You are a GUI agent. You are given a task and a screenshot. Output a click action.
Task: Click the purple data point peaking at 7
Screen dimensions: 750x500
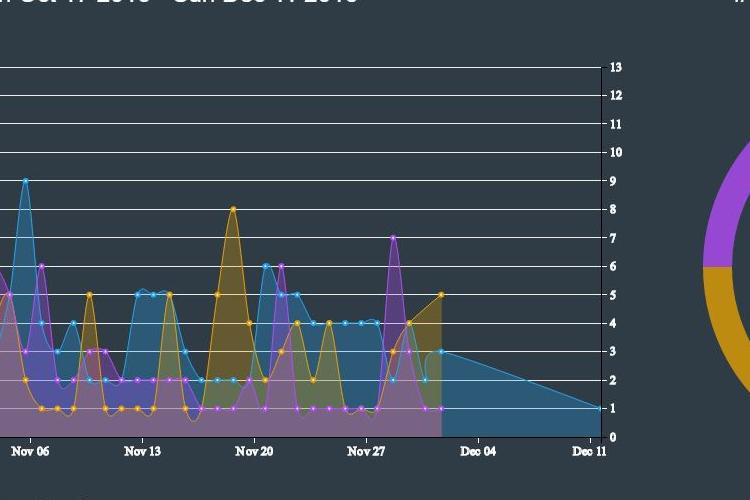tap(393, 238)
